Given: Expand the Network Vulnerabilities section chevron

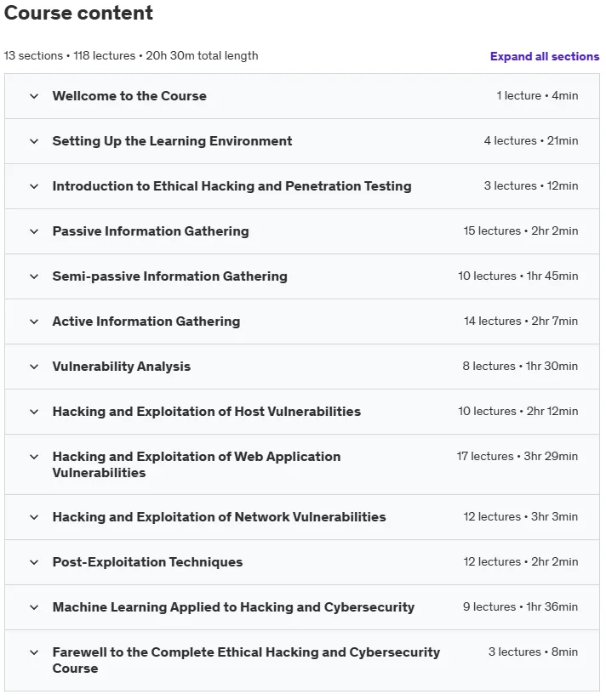Looking at the screenshot, I should tap(34, 517).
